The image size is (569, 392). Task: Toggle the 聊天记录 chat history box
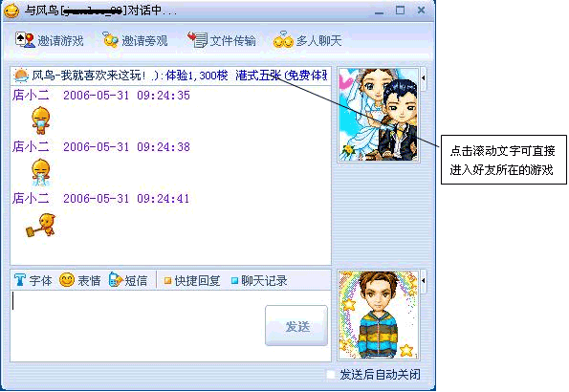tap(235, 280)
